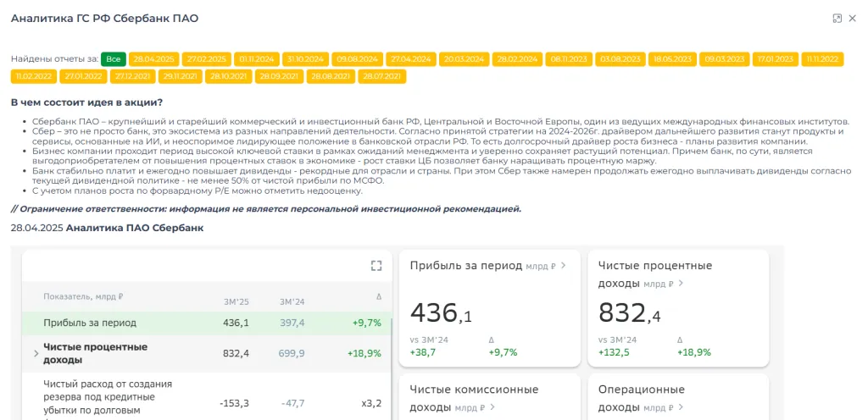
Task: Open the 27.02.2025 report chip
Action: tap(207, 59)
